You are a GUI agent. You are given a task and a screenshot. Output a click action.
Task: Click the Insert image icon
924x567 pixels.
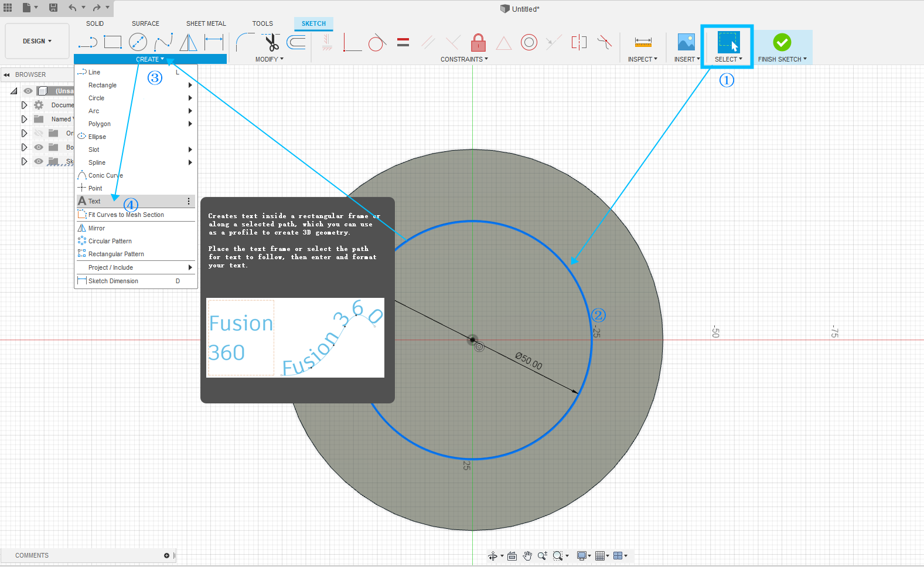click(686, 42)
